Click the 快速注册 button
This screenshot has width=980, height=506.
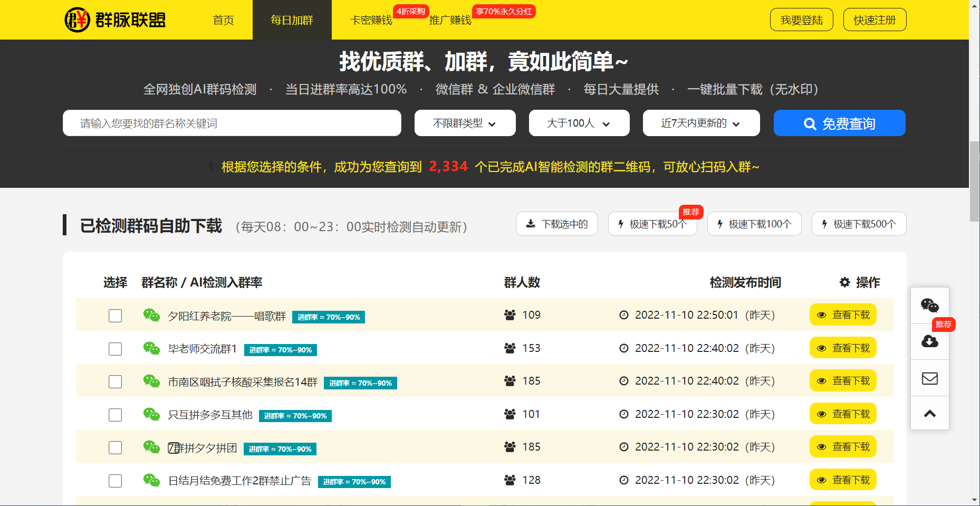pyautogui.click(x=875, y=20)
